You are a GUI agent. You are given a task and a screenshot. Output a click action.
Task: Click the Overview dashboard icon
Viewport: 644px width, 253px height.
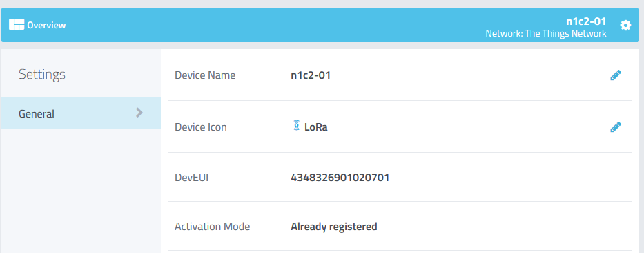point(17,25)
